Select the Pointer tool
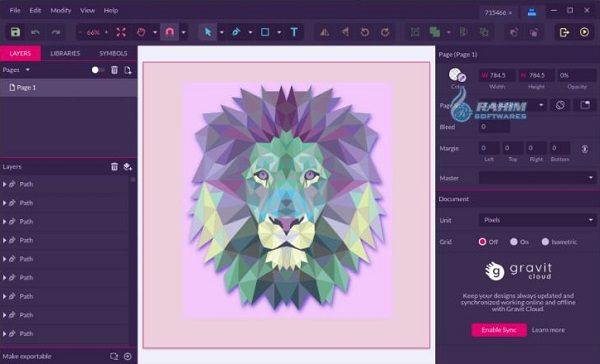 tap(208, 32)
